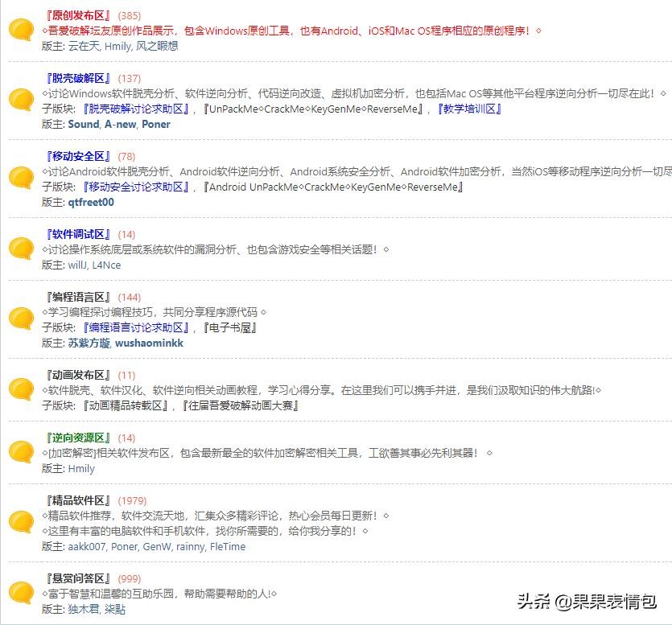Open the 悬赏问答区 forum title
This screenshot has height=625, width=672.
click(x=79, y=578)
